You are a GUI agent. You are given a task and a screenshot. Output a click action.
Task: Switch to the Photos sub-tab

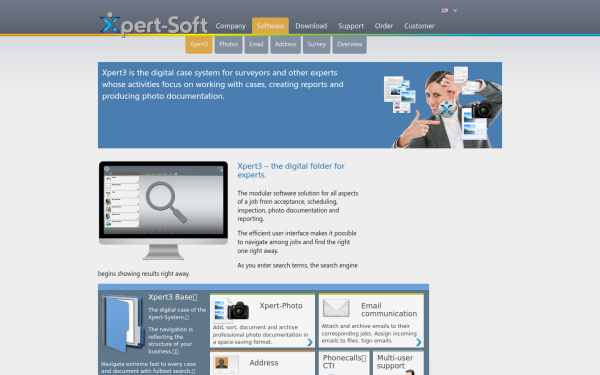[x=228, y=44]
